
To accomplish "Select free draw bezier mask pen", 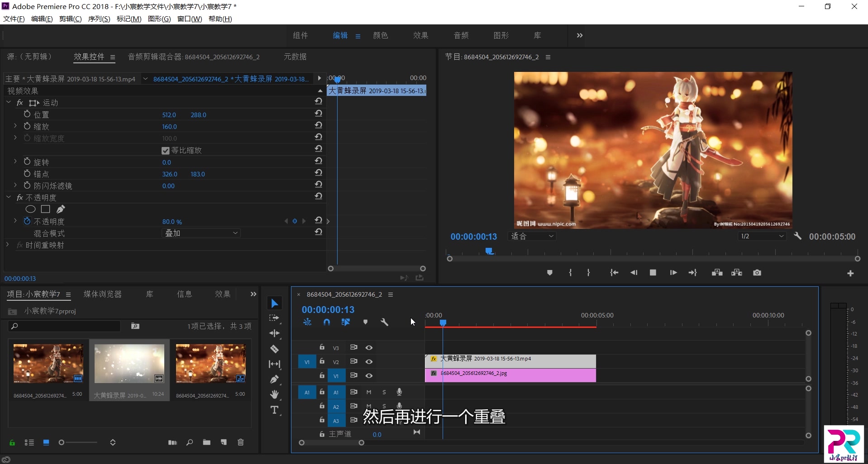I will (x=61, y=209).
